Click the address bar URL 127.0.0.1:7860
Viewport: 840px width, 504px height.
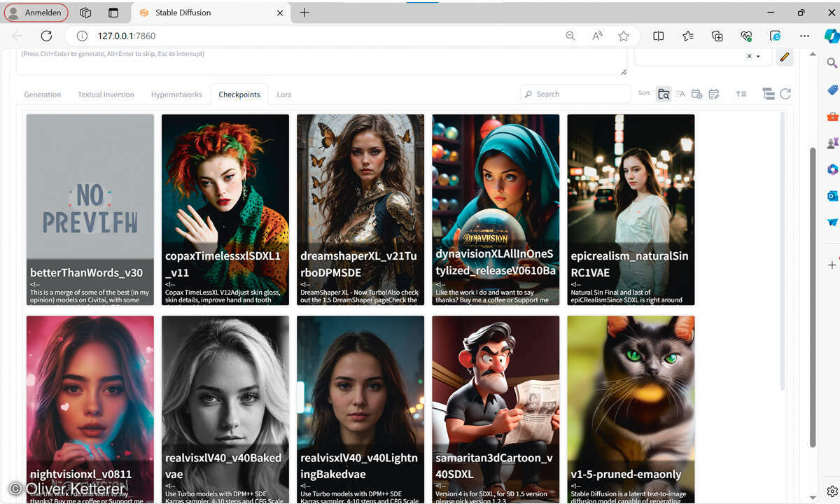coord(127,36)
